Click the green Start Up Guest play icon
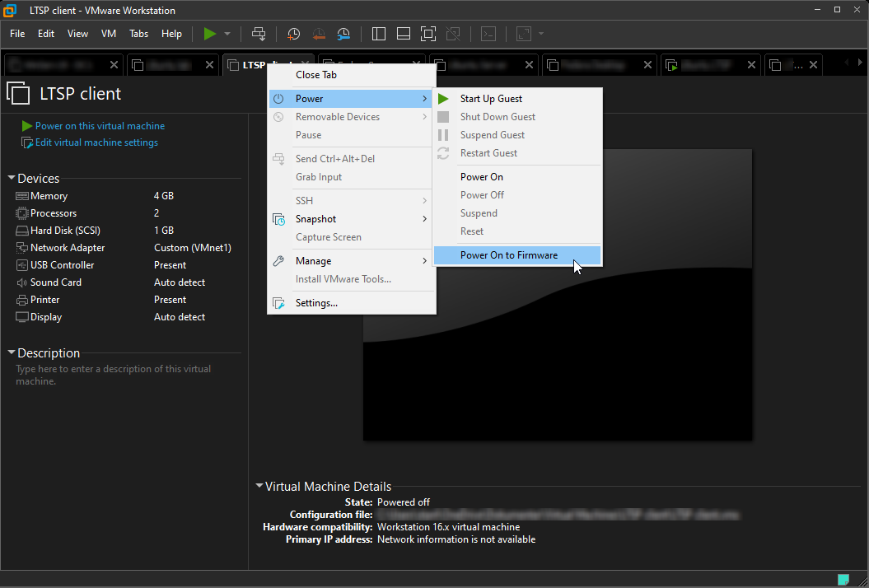The image size is (869, 588). pos(443,99)
